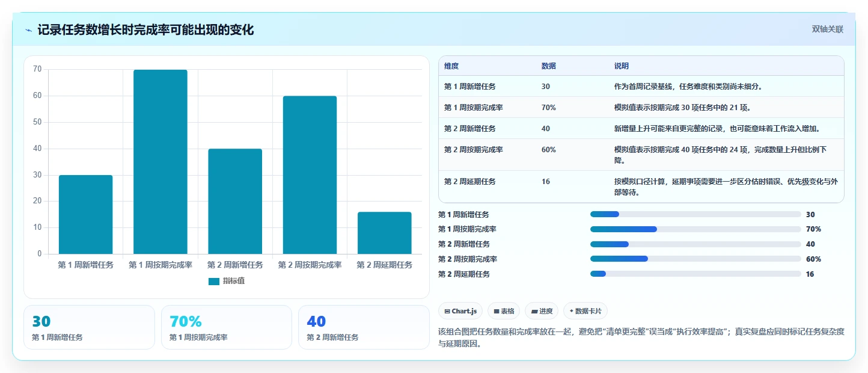Screen dimensions: 868x373
Task: Click the lightning icon beside the title
Action: (x=29, y=30)
